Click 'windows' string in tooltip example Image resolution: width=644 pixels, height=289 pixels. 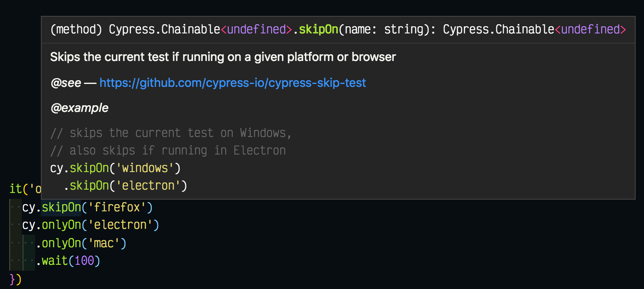(x=146, y=168)
